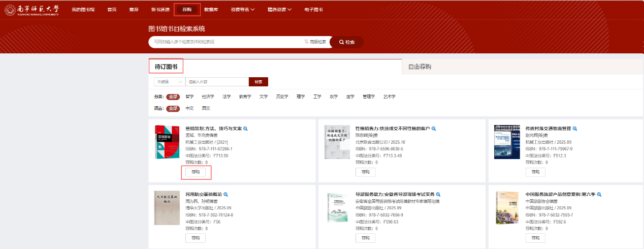Open 电子图书 in top navigation
The width and height of the screenshot is (644, 249).
[313, 10]
